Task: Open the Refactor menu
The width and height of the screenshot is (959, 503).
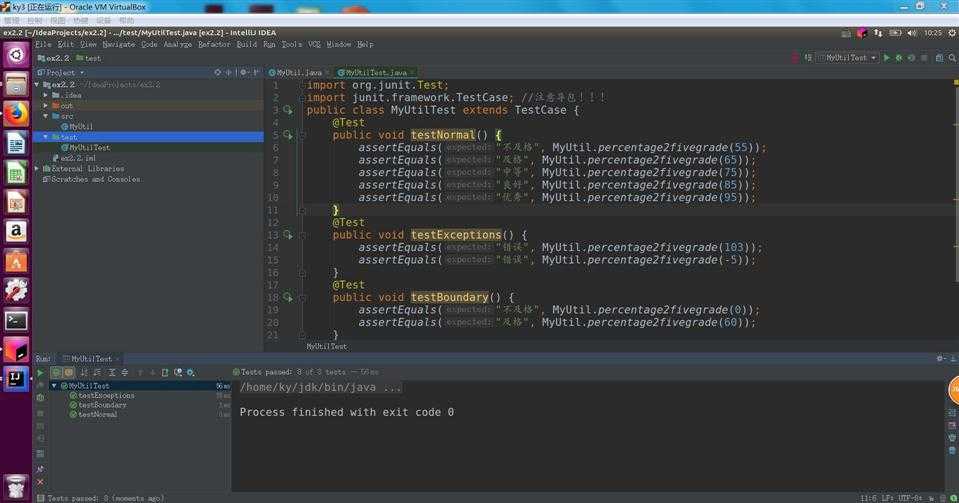Action: point(214,45)
